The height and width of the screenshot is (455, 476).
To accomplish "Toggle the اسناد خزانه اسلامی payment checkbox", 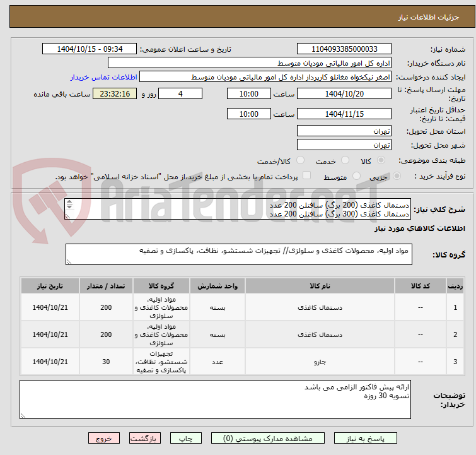I will 306,175.
